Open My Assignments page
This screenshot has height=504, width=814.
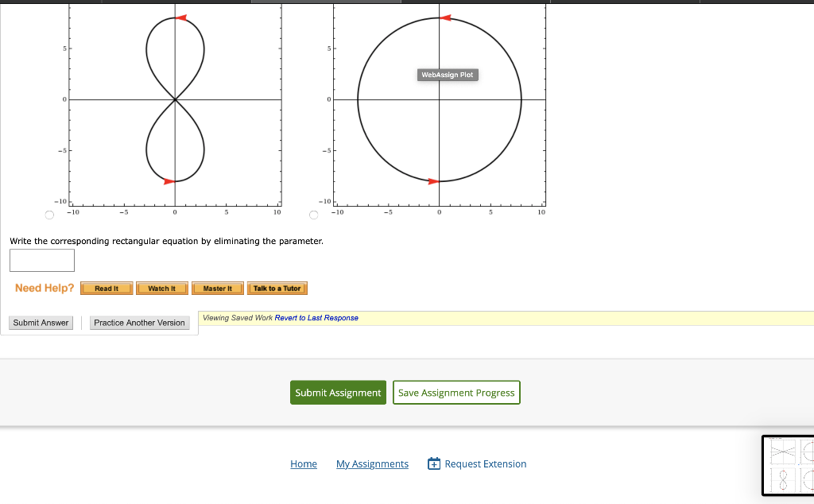click(372, 463)
